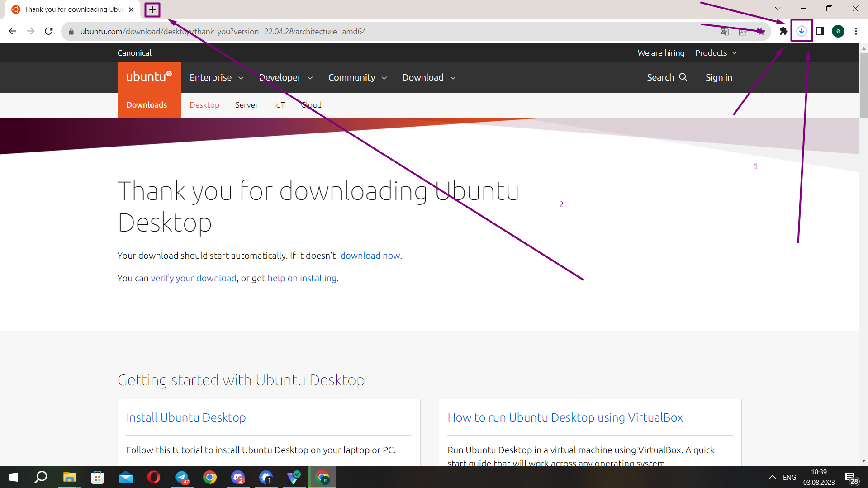Open taskbar clock and calendar
The width and height of the screenshot is (868, 488).
pyautogui.click(x=819, y=477)
